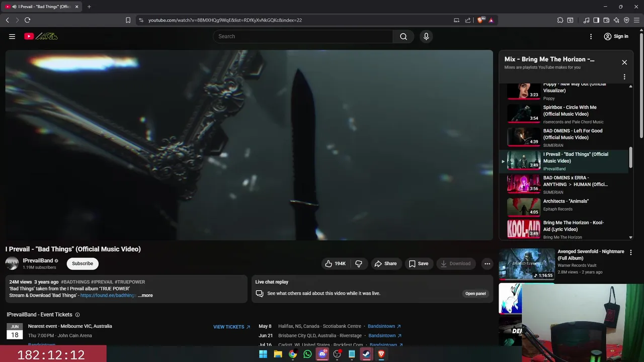The width and height of the screenshot is (644, 362).
Task: Open Halifax Bandsintown link
Action: click(384, 326)
